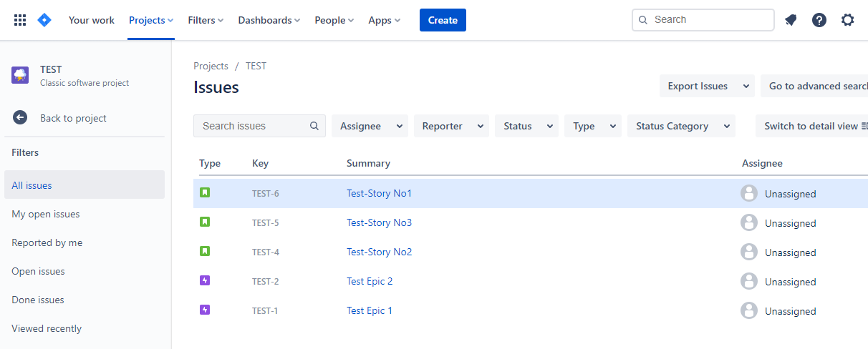
Task: Expand the Status Category filter dropdown
Action: tap(681, 126)
